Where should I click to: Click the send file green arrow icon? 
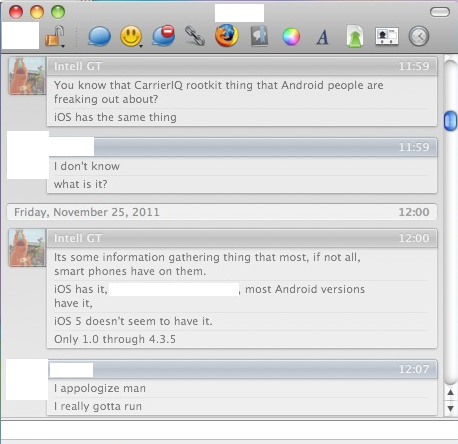pyautogui.click(x=355, y=36)
